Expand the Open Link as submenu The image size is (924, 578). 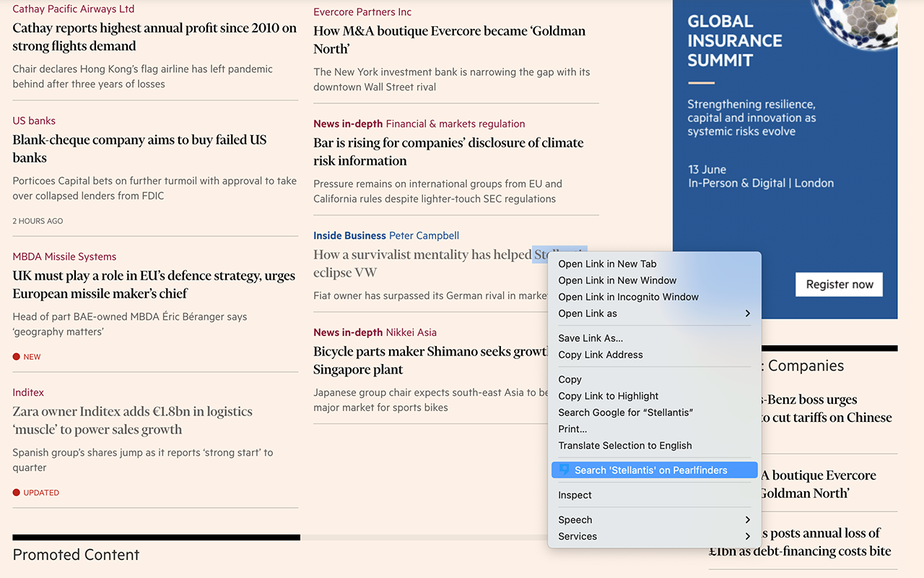click(654, 314)
